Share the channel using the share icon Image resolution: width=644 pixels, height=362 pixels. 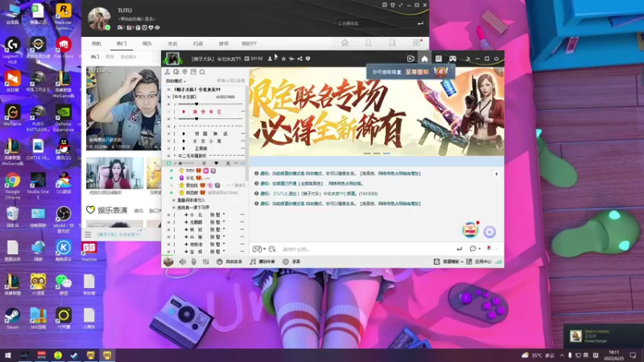pyautogui.click(x=299, y=59)
